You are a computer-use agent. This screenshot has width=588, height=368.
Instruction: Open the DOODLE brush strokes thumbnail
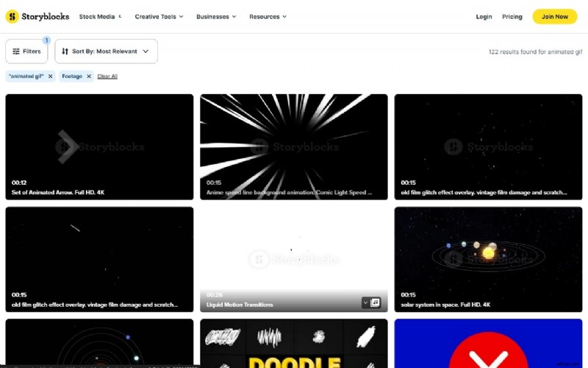click(x=293, y=343)
